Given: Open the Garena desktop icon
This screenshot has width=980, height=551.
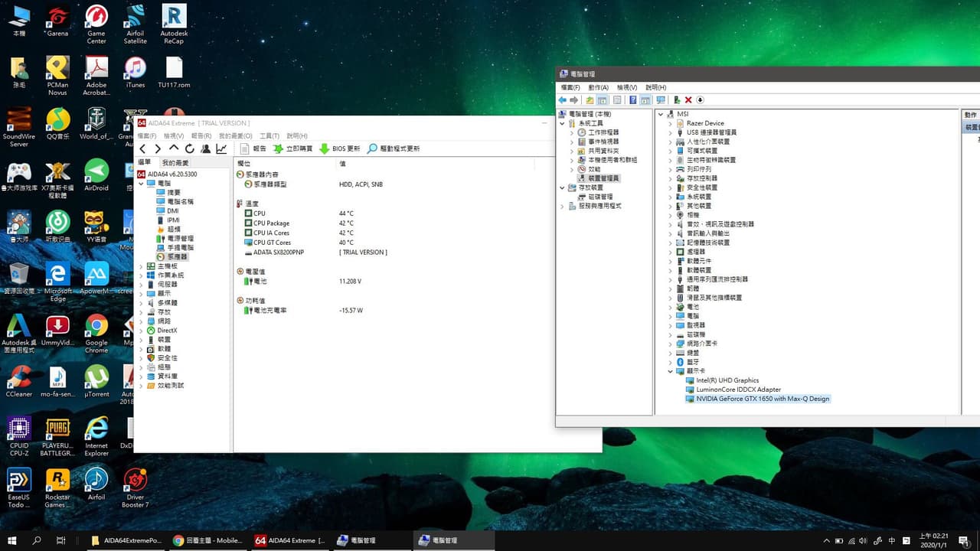Looking at the screenshot, I should point(57,21).
